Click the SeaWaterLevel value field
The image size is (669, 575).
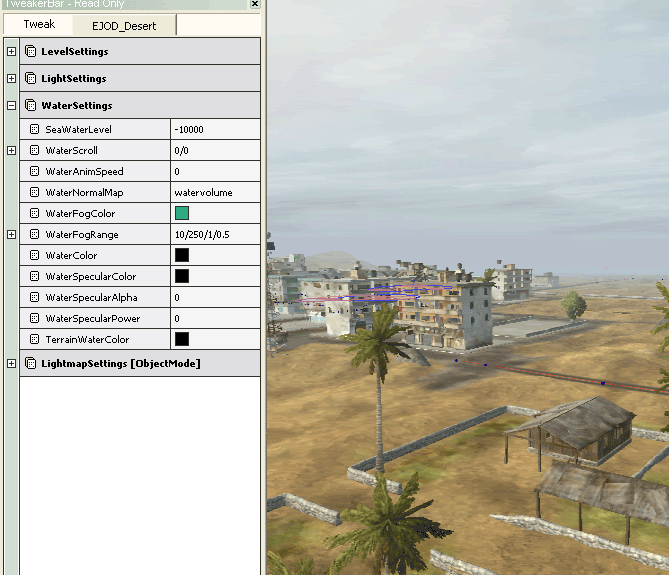215,129
